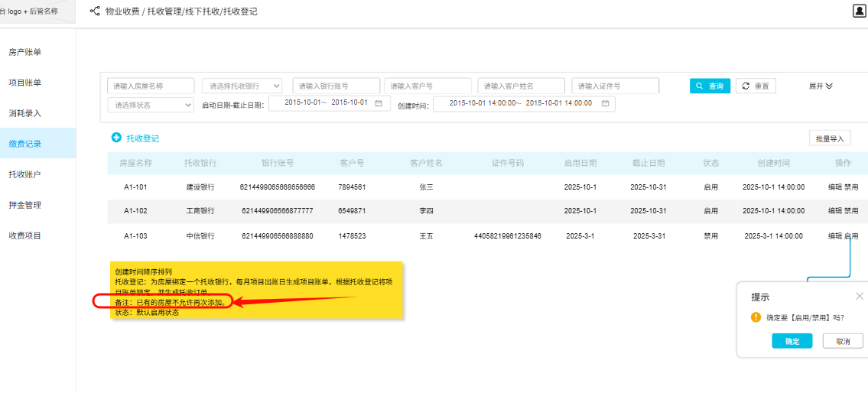The width and height of the screenshot is (868, 393).
Task: Click 编辑 for room A1-101
Action: click(x=834, y=187)
